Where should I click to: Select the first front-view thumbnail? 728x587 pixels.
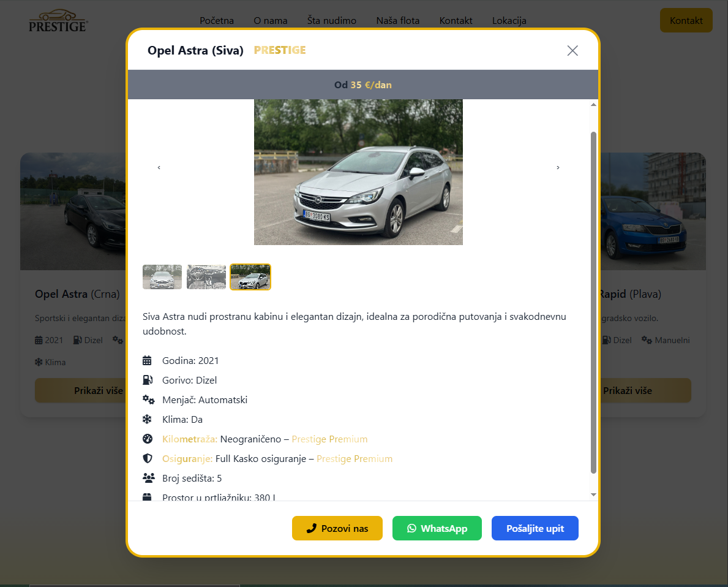162,277
